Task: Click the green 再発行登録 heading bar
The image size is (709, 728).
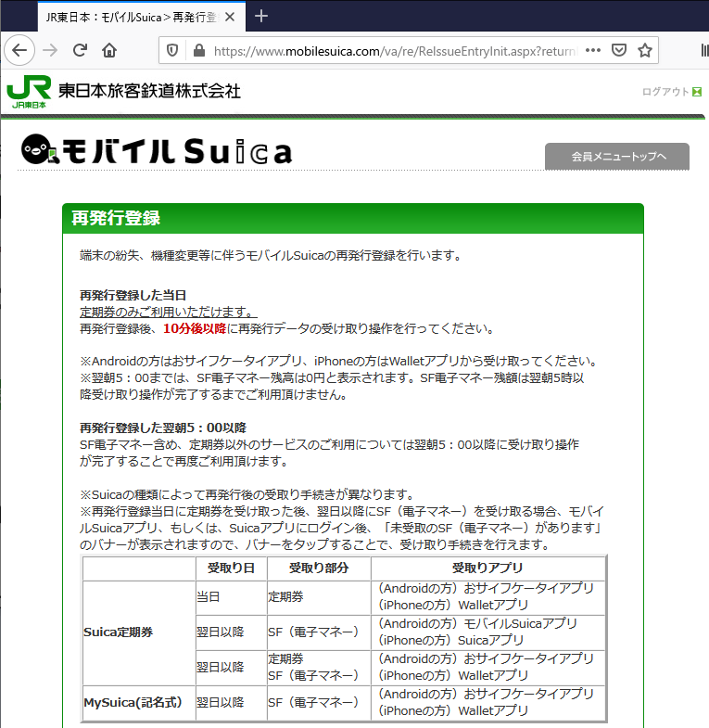Action: click(352, 219)
